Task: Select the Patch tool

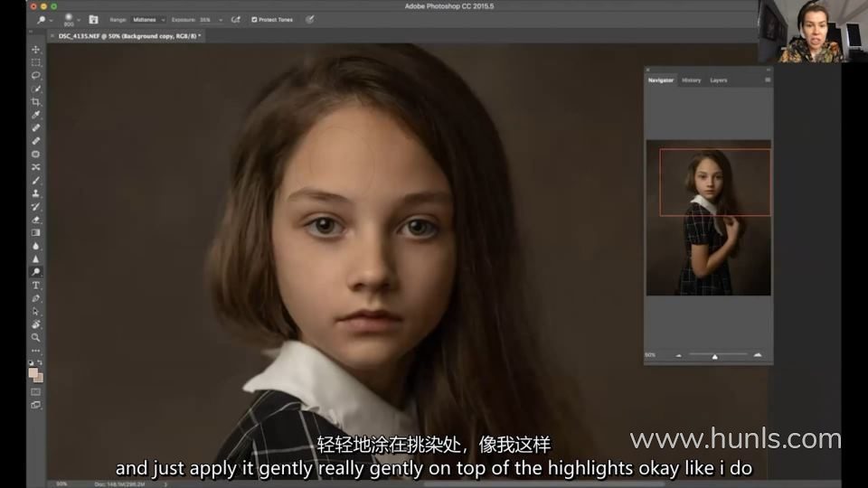Action: (x=36, y=154)
